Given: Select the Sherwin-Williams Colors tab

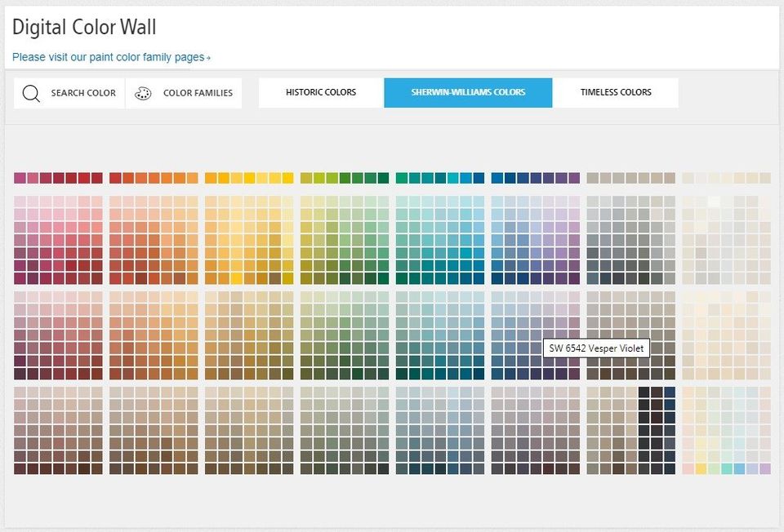Looking at the screenshot, I should (x=468, y=92).
